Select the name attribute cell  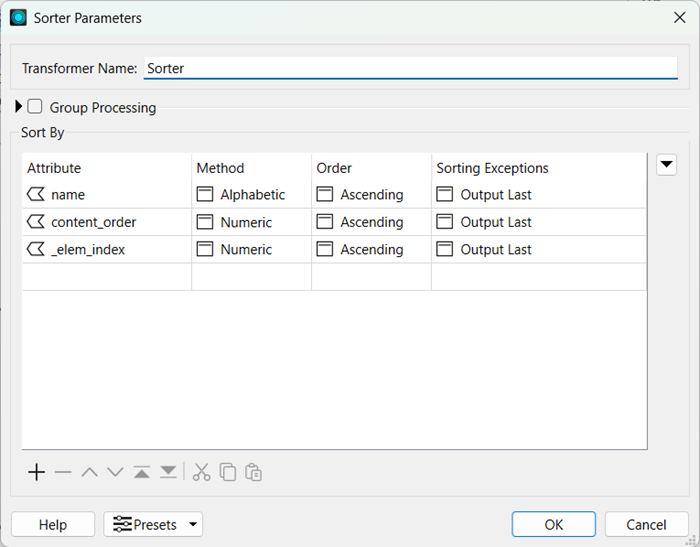(x=107, y=194)
